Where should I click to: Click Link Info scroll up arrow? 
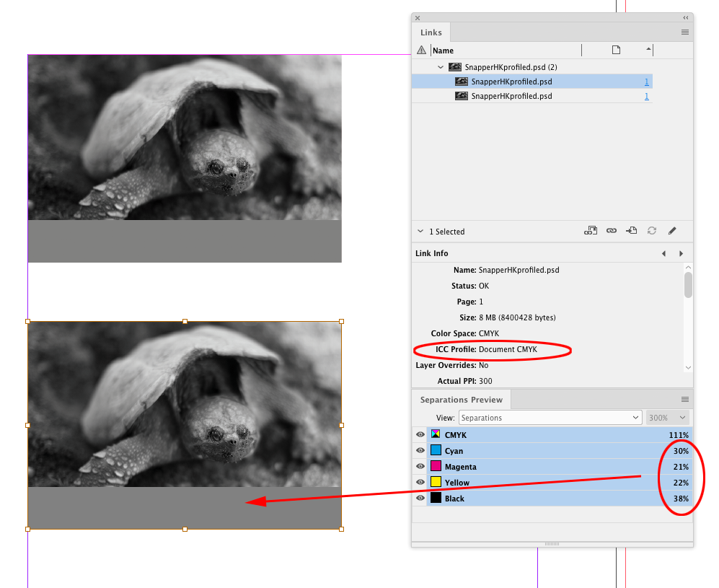point(688,267)
